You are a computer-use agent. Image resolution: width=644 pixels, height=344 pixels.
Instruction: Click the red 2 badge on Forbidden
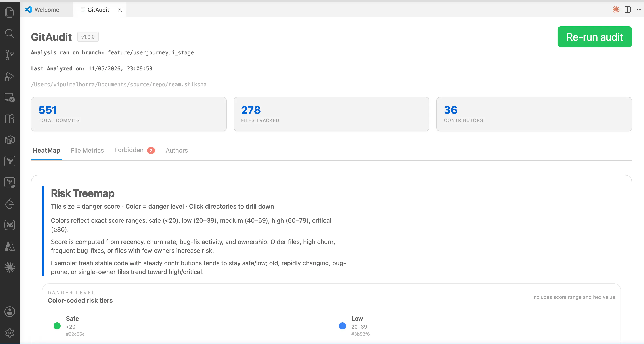coord(151,150)
